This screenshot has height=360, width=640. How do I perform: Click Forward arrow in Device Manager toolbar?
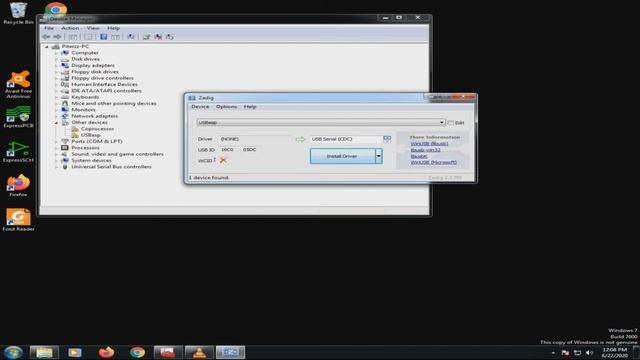(x=57, y=37)
